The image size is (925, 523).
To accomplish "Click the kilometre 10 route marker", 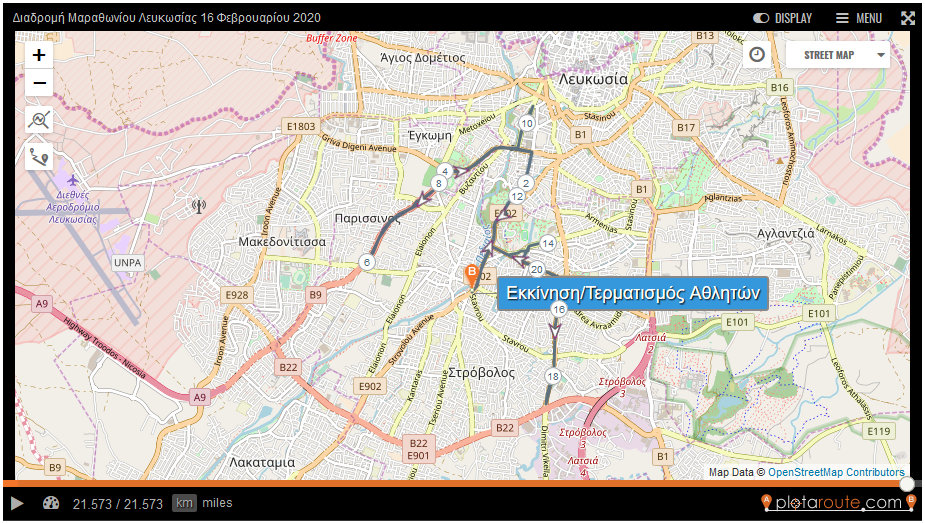I will tap(527, 123).
